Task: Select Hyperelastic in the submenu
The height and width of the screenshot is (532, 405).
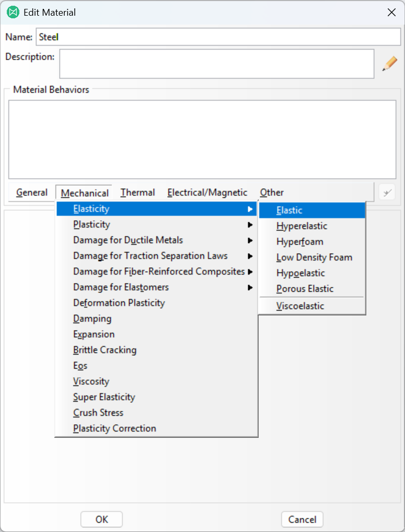Action: click(312, 226)
